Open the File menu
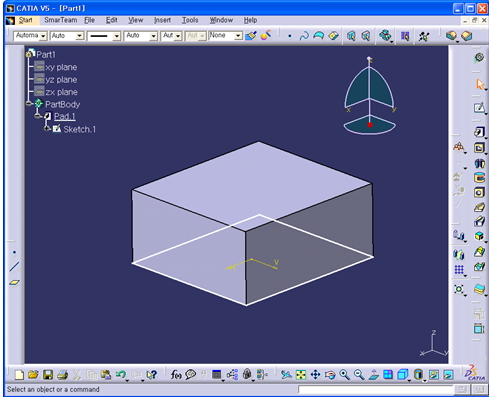The image size is (489, 397). (x=89, y=20)
